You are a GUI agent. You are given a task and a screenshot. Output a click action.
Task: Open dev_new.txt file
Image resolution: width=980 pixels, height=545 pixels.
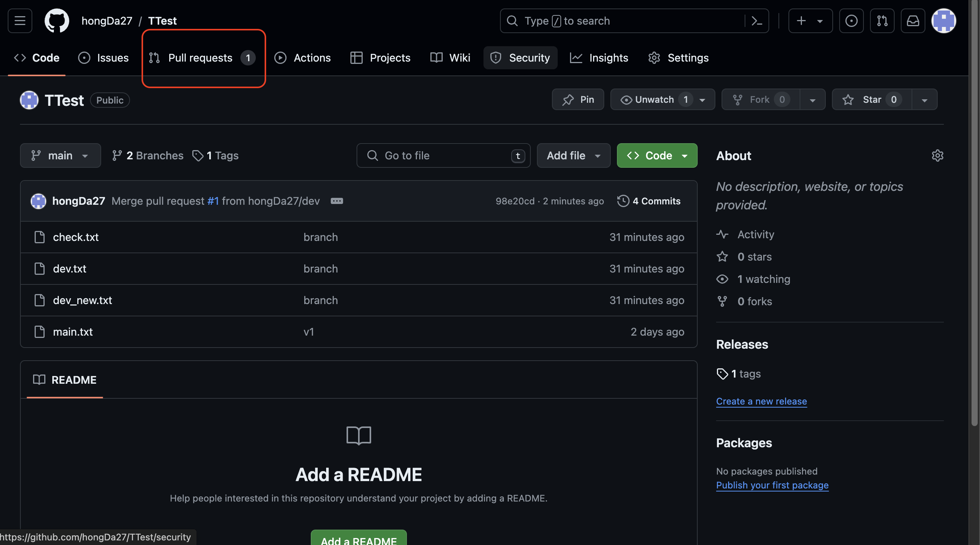pos(82,300)
